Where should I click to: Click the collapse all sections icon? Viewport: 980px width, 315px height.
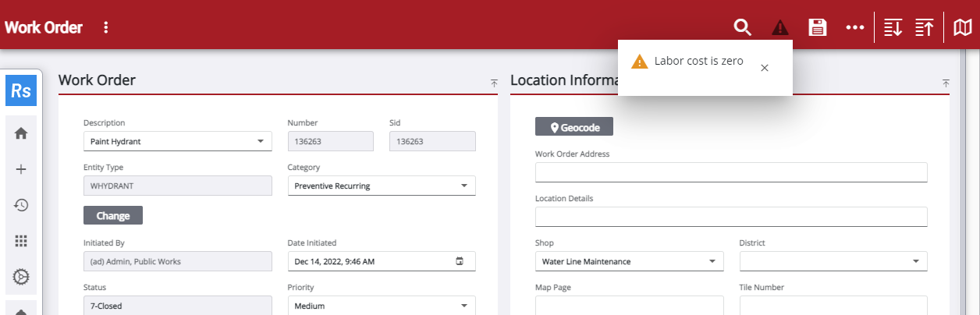click(924, 28)
